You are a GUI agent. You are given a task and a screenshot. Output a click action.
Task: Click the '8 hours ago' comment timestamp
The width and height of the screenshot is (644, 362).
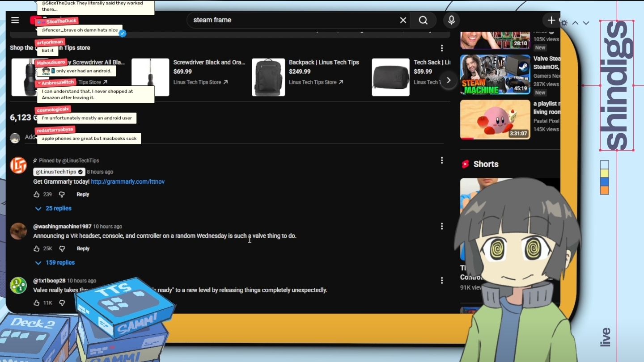pos(100,172)
